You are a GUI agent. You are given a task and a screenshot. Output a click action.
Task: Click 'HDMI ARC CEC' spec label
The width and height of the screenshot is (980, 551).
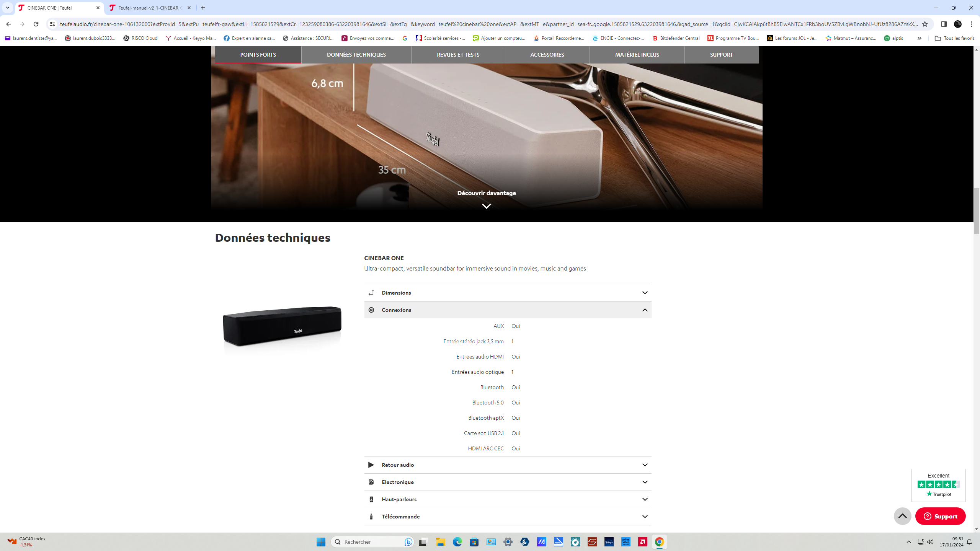pyautogui.click(x=486, y=448)
